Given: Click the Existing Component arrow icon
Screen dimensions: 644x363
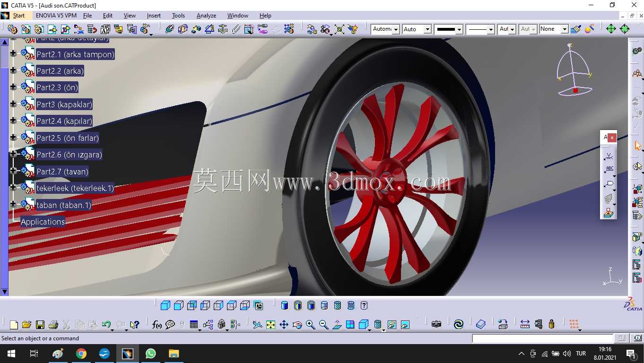Looking at the screenshot, I should click(52, 29).
